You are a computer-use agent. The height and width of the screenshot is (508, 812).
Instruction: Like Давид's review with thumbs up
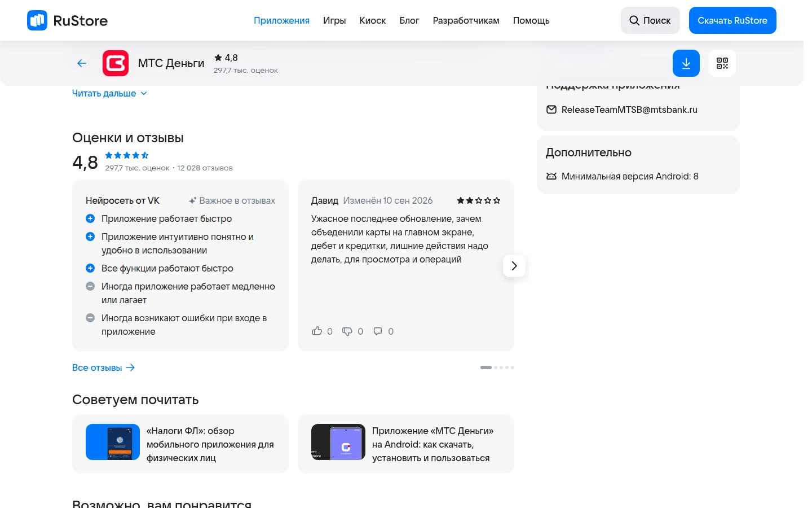(x=317, y=331)
